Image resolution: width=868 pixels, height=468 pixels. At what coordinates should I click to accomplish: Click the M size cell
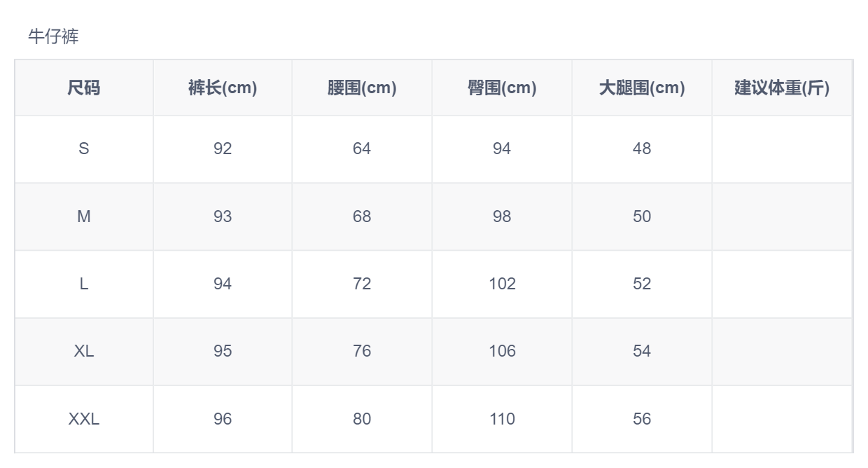[x=84, y=216]
